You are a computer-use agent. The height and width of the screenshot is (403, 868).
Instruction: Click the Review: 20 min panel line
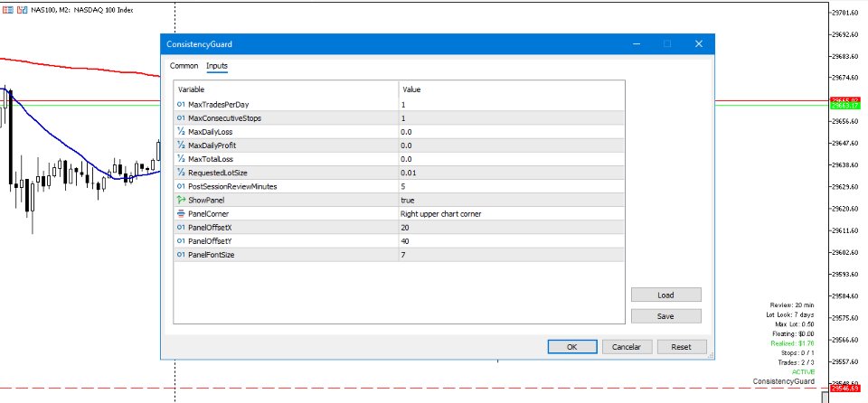click(x=792, y=305)
